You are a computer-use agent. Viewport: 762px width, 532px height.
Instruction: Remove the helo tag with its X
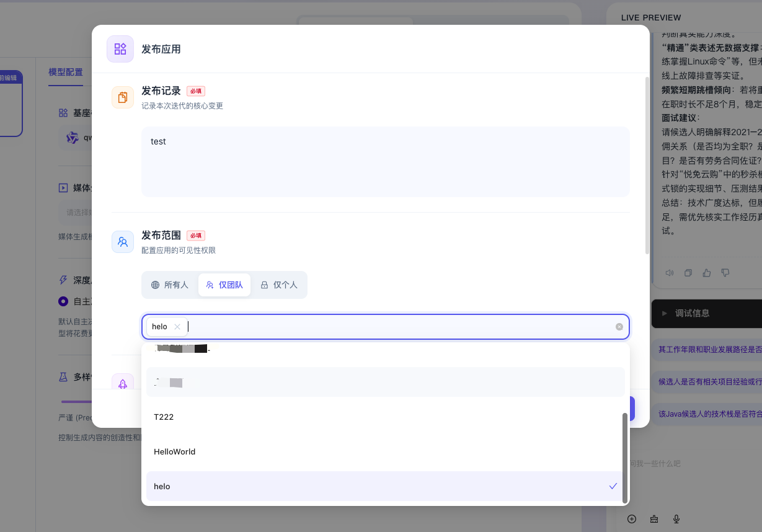177,327
